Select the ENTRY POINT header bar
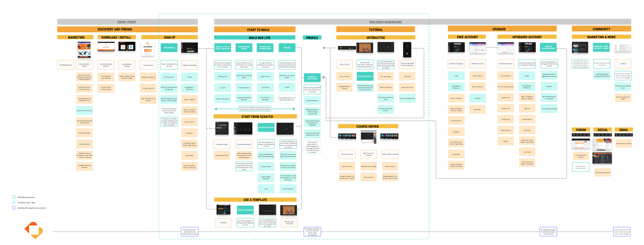This screenshot has width=644, height=245. click(x=127, y=22)
